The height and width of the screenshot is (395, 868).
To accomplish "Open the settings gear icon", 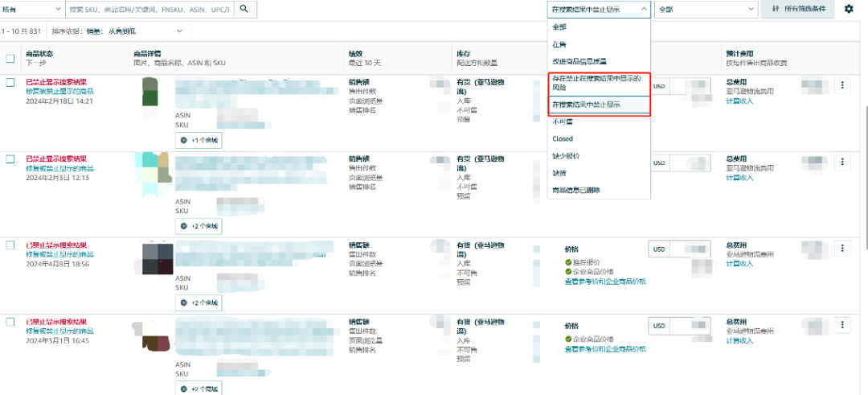I will pos(849,9).
